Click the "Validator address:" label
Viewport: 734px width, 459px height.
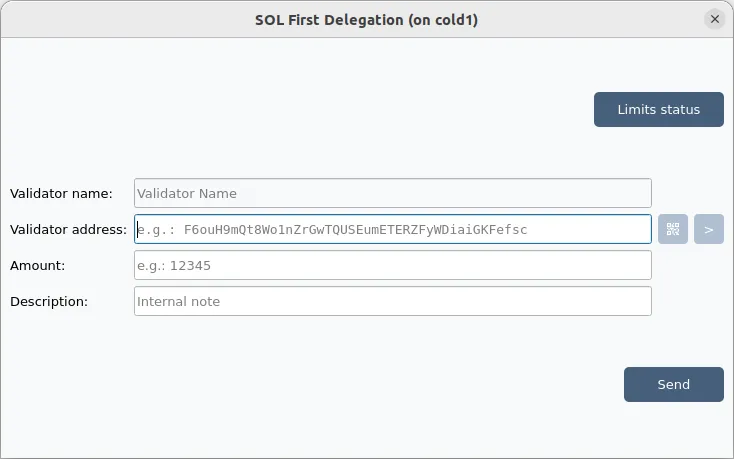click(x=68, y=230)
